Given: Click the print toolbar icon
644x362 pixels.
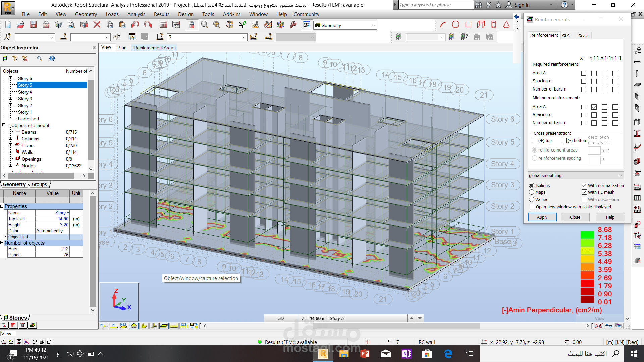Looking at the screenshot, I should [x=46, y=25].
